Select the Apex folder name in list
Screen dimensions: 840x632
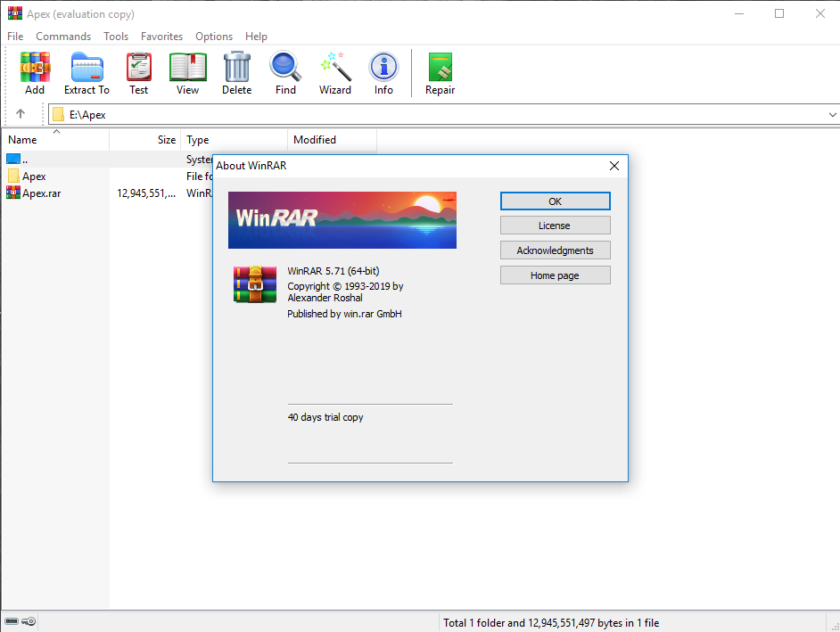pos(34,176)
